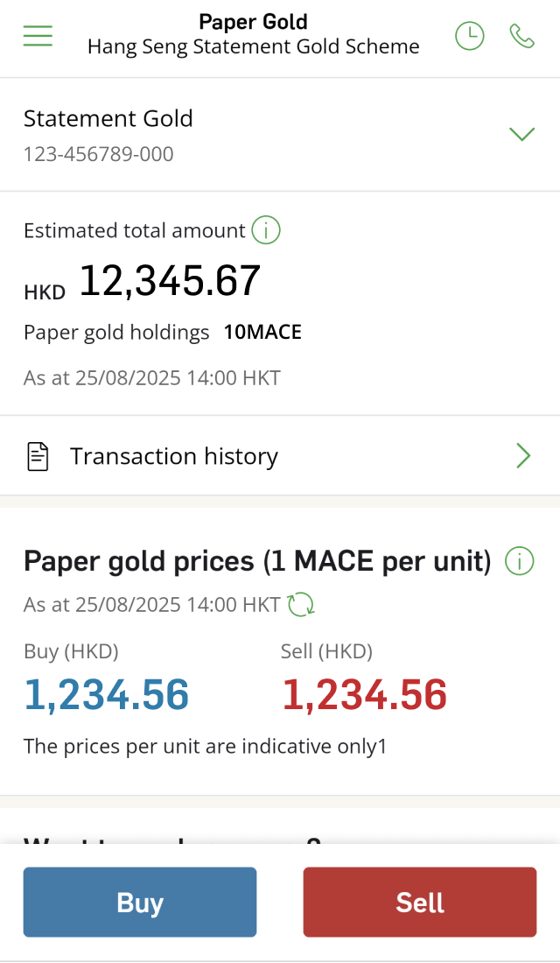Screen dimensions: 560x963
Task: Click the indicative prices footnote text
Action: pyautogui.click(x=205, y=747)
